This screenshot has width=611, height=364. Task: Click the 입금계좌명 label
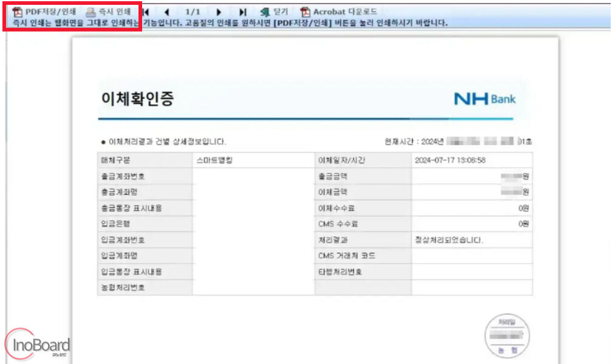[119, 256]
